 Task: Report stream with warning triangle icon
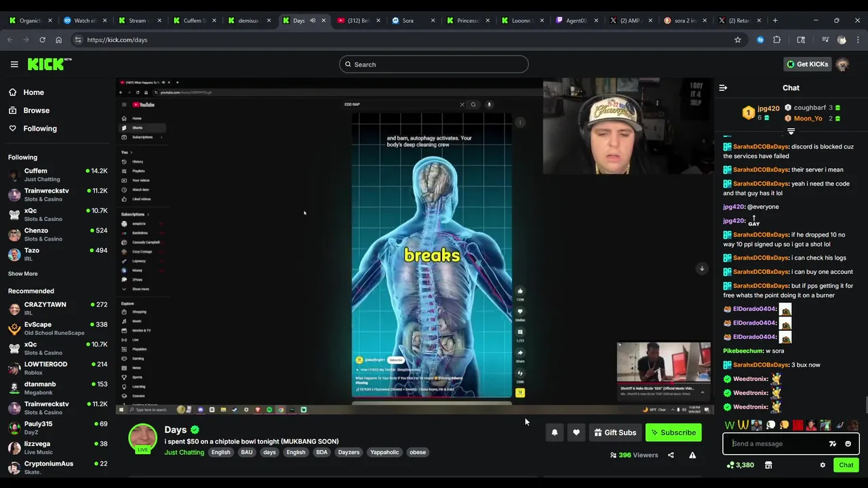pyautogui.click(x=692, y=455)
